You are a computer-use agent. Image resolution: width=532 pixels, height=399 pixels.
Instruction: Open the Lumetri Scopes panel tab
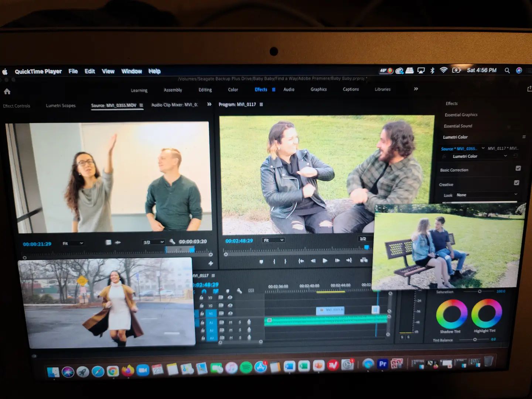click(x=61, y=106)
